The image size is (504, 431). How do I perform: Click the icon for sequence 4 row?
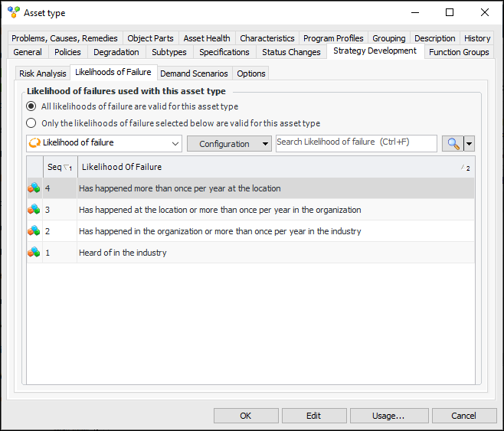tap(34, 188)
